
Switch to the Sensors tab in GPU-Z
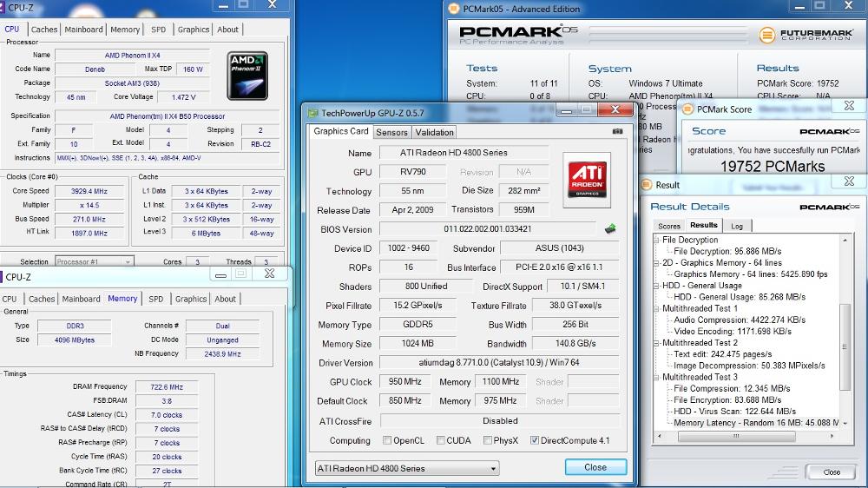(392, 132)
